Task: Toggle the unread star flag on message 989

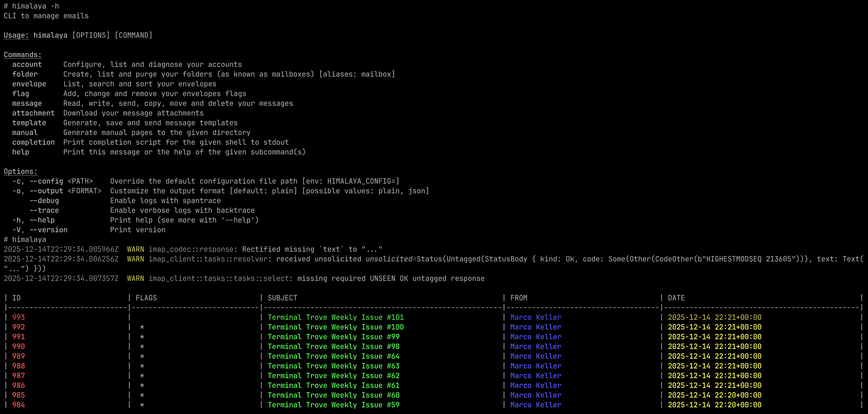Action: (x=143, y=356)
